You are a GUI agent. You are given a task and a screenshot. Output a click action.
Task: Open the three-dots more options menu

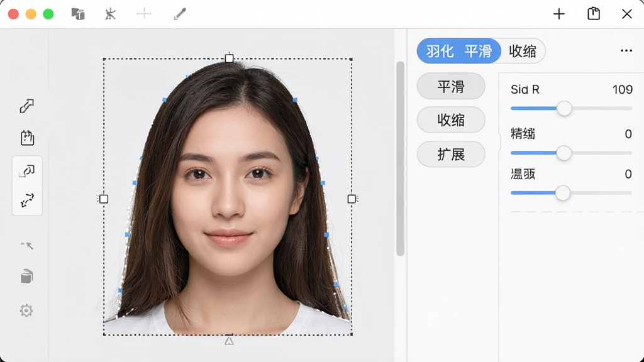click(626, 50)
